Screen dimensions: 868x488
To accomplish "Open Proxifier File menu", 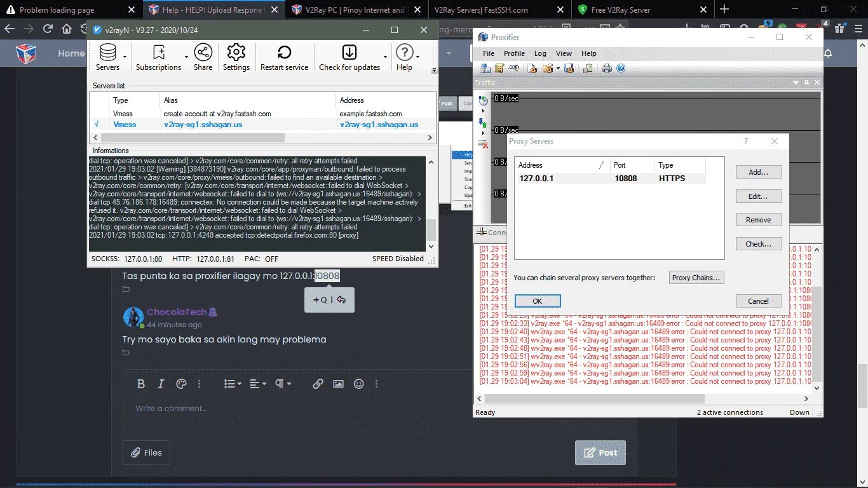I will coord(488,53).
